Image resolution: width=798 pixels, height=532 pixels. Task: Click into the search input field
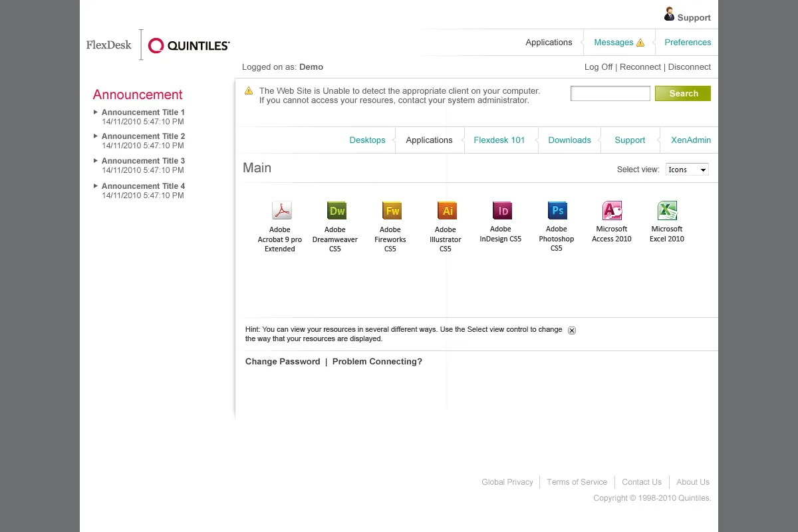pyautogui.click(x=610, y=94)
